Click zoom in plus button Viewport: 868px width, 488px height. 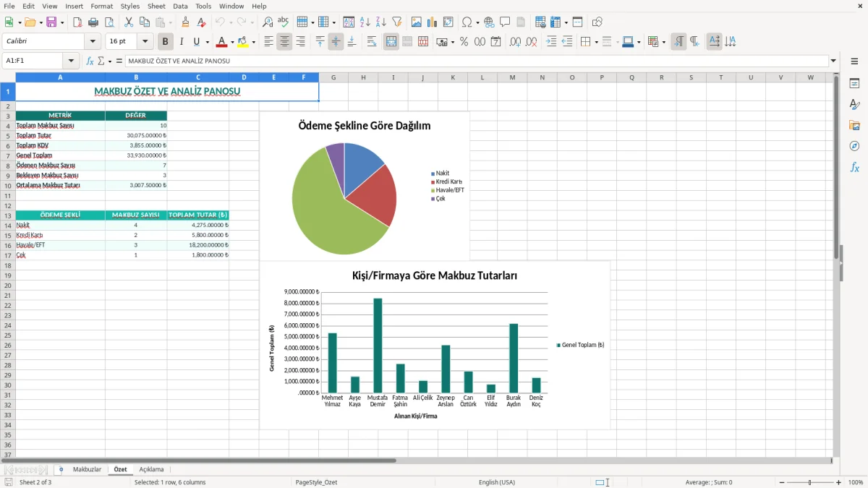click(838, 482)
